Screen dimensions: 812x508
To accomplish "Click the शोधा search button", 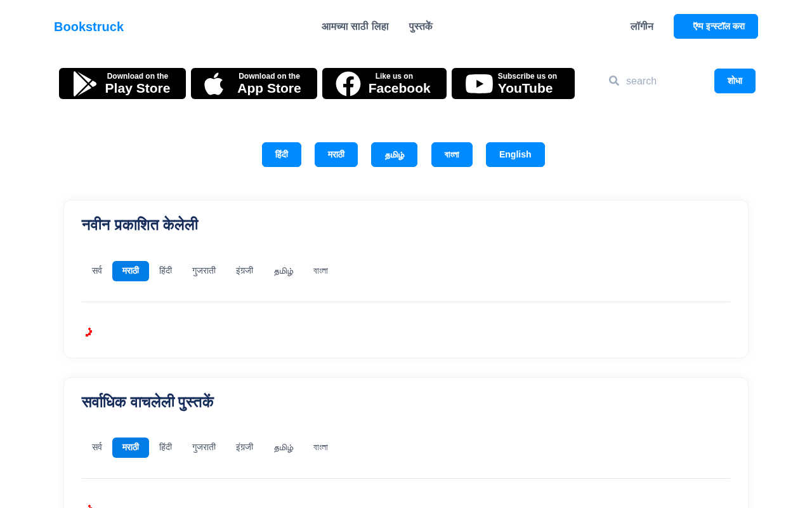I will (735, 81).
